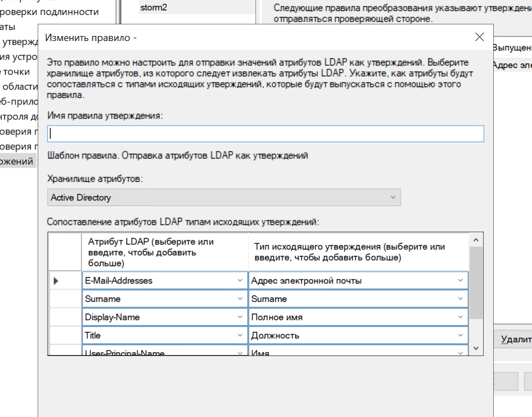Open the User-Principal-Name attribute dropdown

click(240, 352)
